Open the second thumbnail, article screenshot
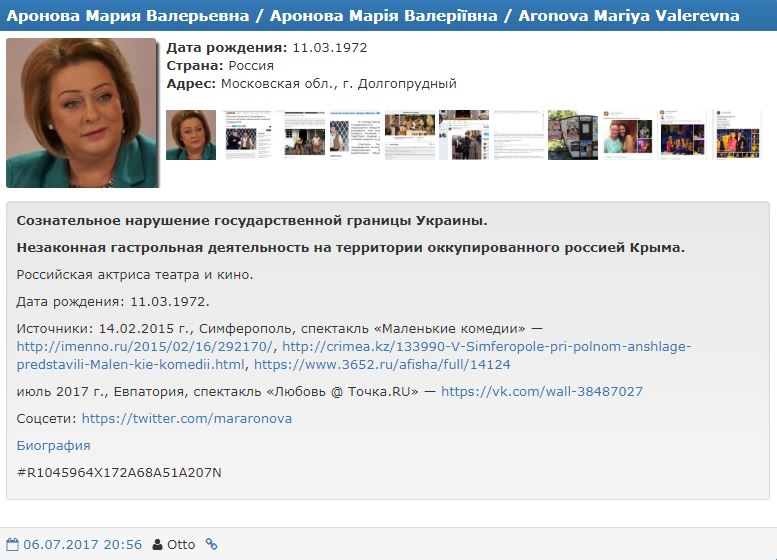Screen dimensions: 777x560 (246, 135)
